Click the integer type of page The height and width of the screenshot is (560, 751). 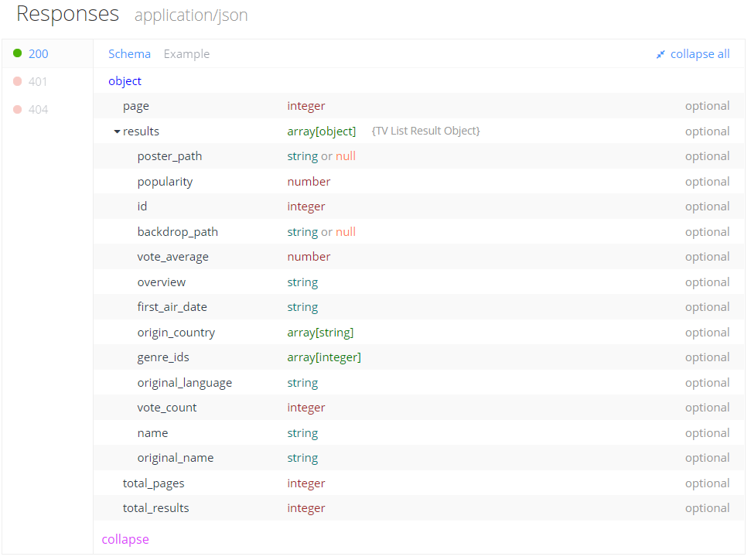306,106
